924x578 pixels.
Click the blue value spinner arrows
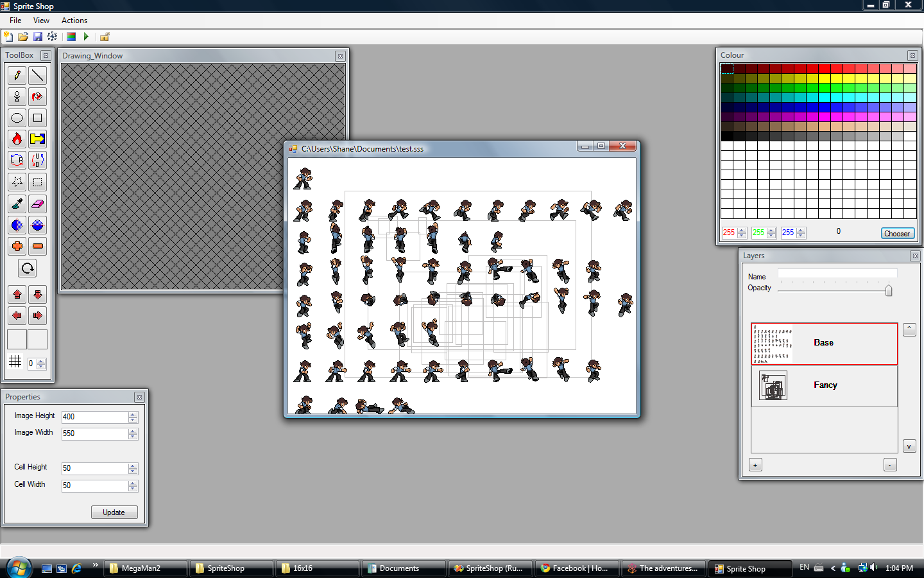pyautogui.click(x=801, y=232)
